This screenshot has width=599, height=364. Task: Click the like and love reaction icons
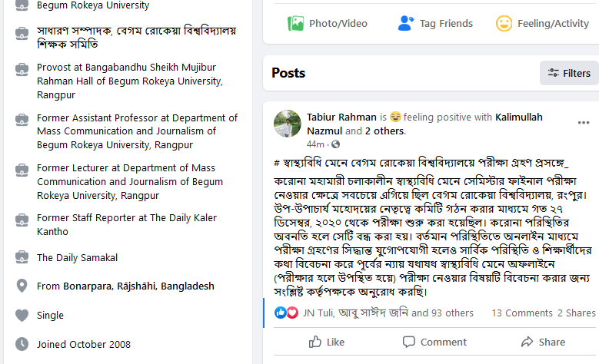pos(286,313)
